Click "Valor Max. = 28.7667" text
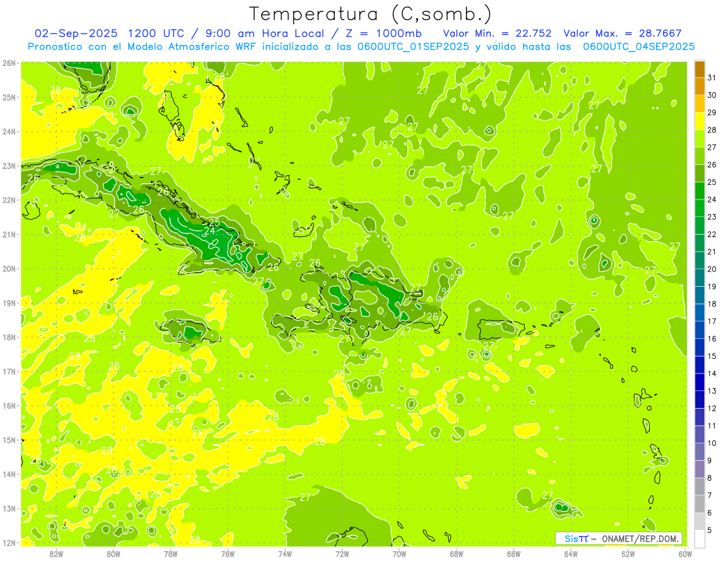728x562 pixels. click(x=622, y=33)
